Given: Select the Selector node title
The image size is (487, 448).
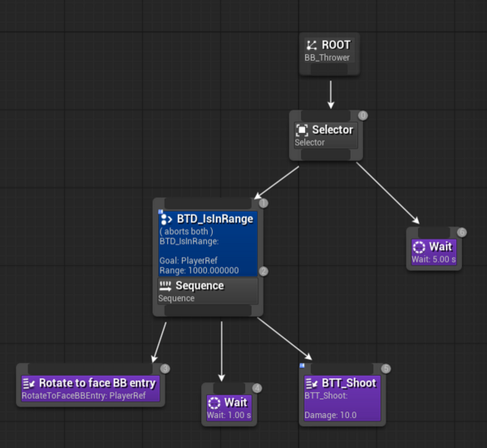Looking at the screenshot, I should tap(332, 130).
